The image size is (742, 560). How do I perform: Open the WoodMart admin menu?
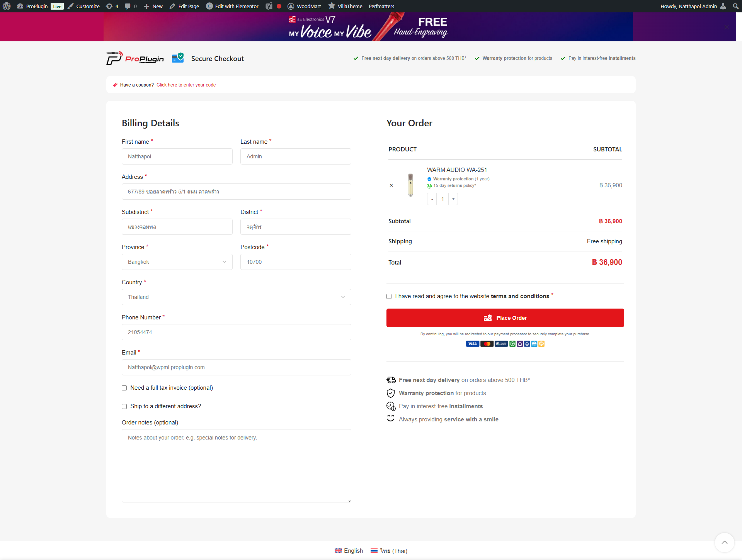(x=304, y=6)
